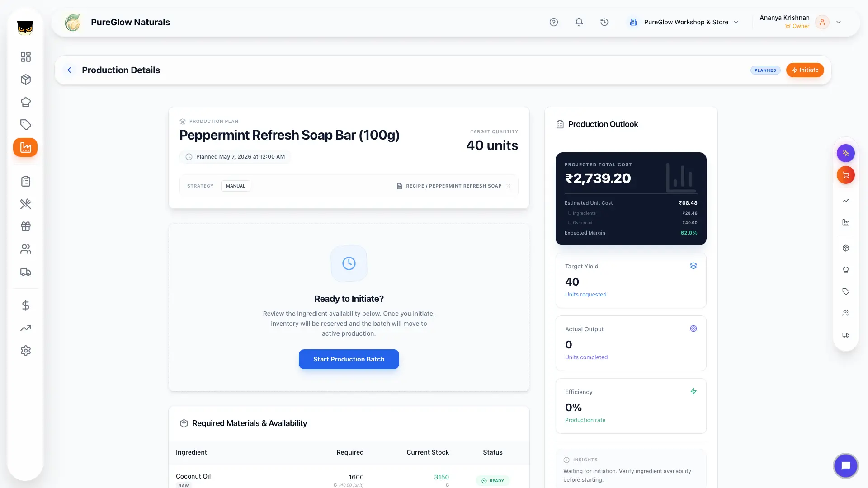Click the orange Initiate button
The image size is (868, 488).
click(805, 70)
